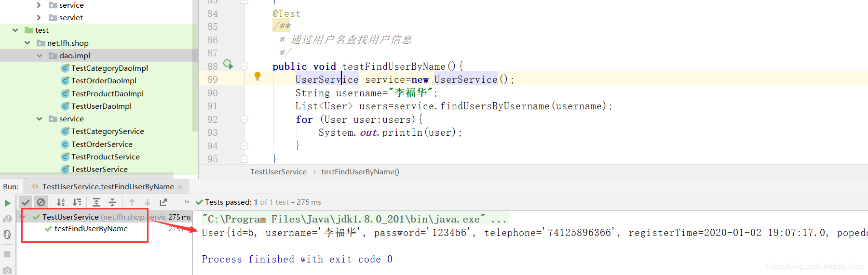Open TestUserDaoImpl class file
This screenshot has height=275, width=868.
(x=101, y=106)
